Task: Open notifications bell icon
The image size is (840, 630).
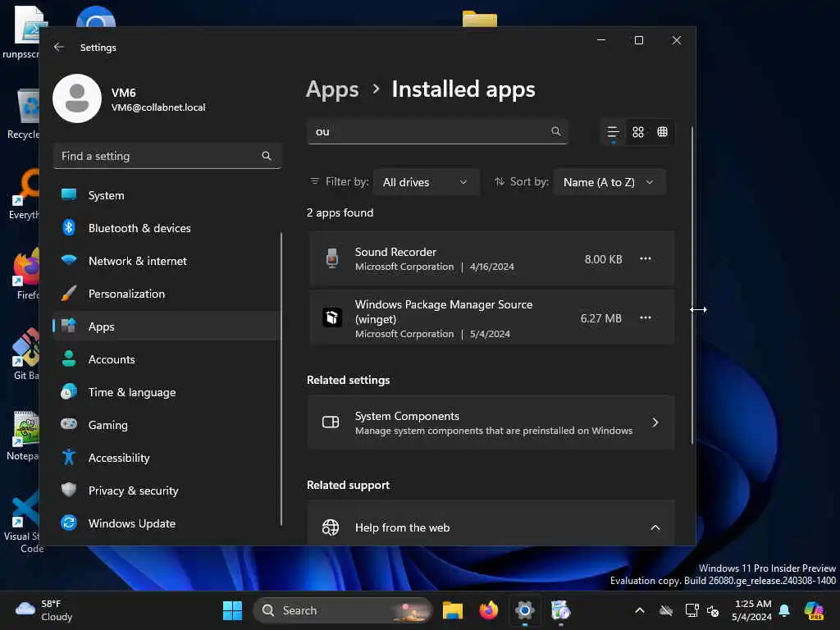Action: click(784, 610)
